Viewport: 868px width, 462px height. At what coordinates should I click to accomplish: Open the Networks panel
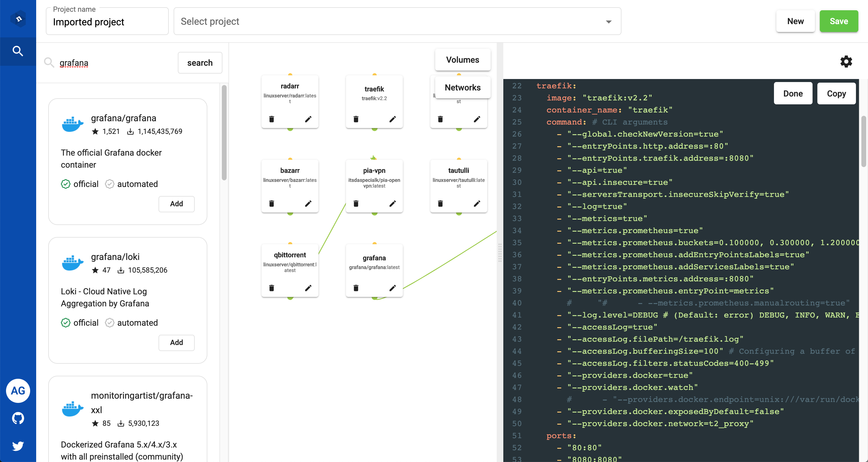pos(462,88)
